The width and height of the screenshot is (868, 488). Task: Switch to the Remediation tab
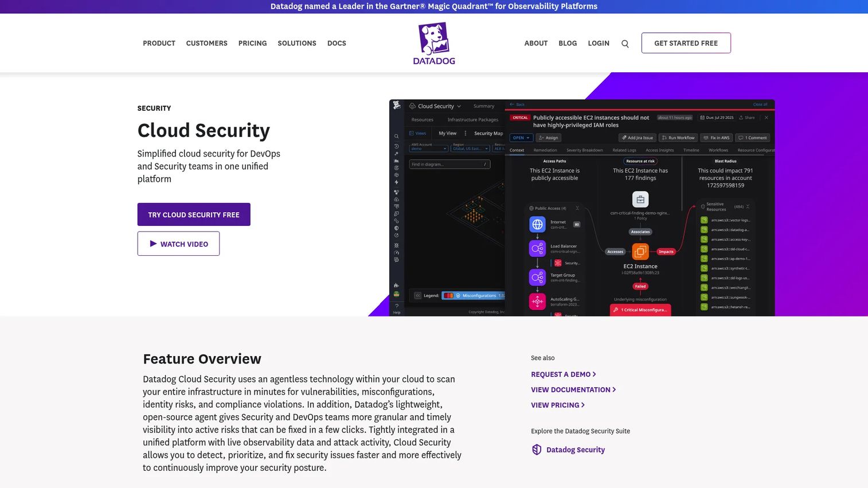[x=545, y=150]
